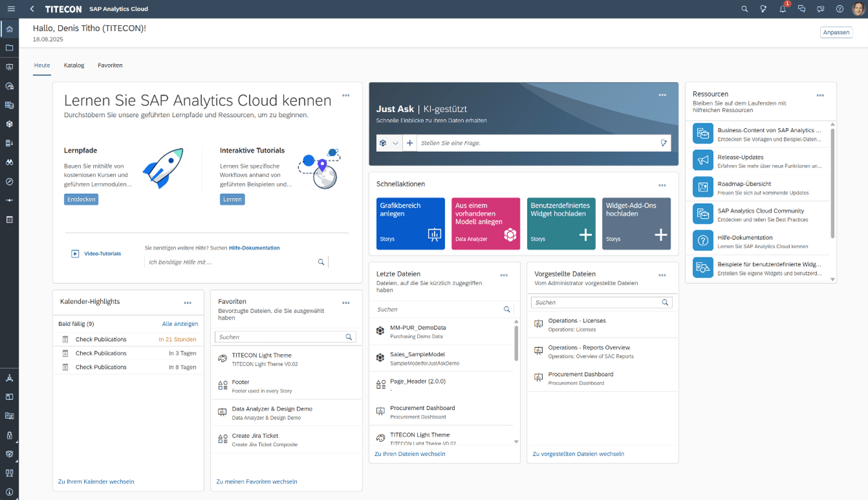868x500 pixels.
Task: Click Widget-Add-Ons hochladen tile
Action: coord(636,224)
